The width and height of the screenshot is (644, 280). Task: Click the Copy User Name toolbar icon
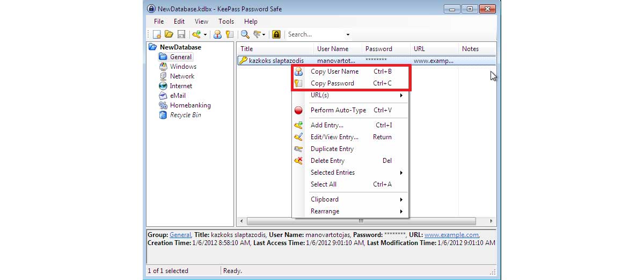(217, 34)
